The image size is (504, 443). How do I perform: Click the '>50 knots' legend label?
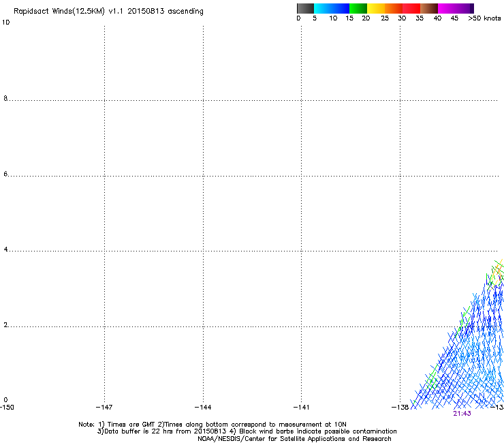click(484, 18)
